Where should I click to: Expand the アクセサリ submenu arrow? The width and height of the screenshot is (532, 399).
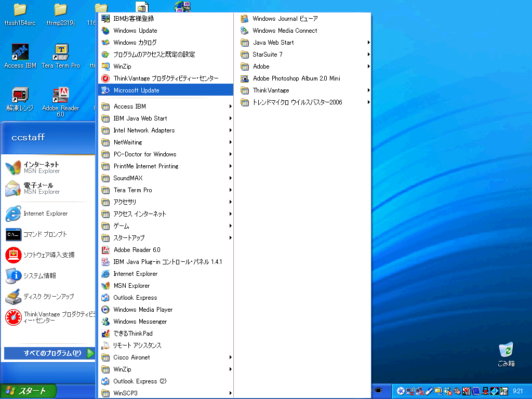click(x=230, y=202)
